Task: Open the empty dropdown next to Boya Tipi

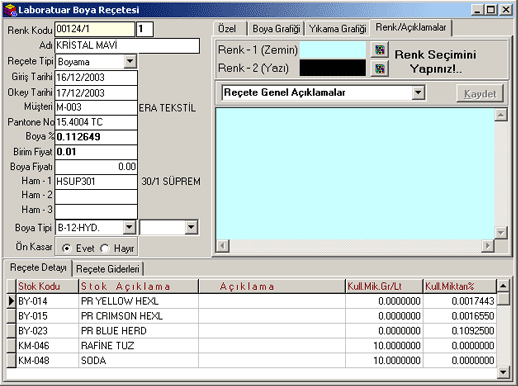Action: coord(191,227)
